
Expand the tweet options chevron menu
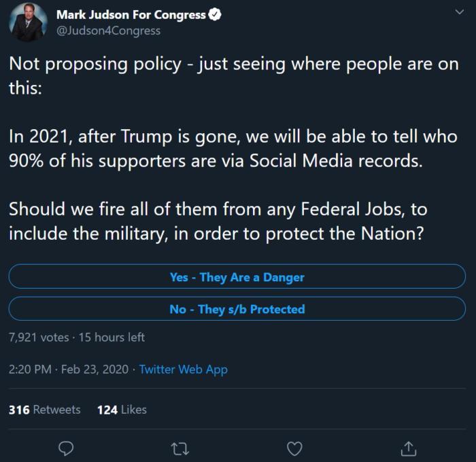pyautogui.click(x=460, y=12)
